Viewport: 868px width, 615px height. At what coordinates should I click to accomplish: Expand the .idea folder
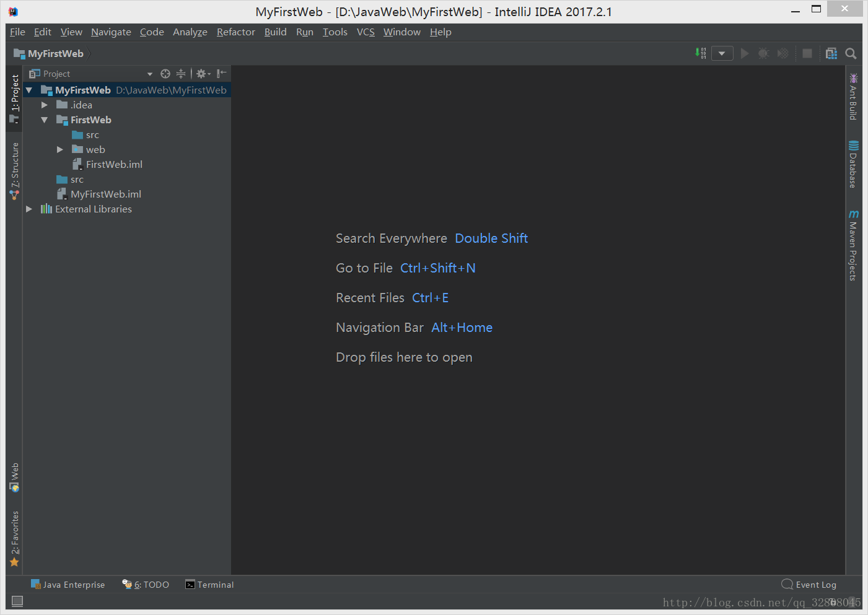[44, 105]
